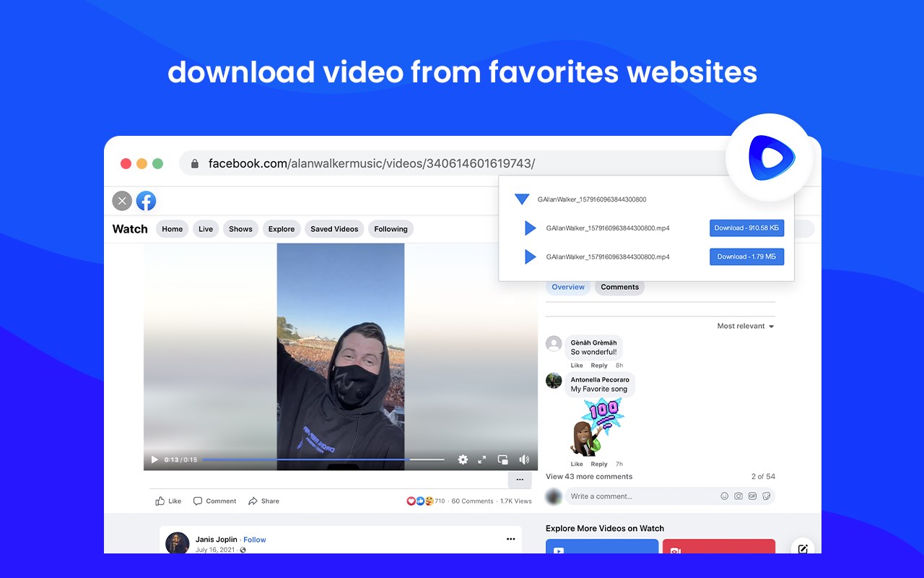Click the video downloader extension icon
The height and width of the screenshot is (578, 924).
pyautogui.click(x=770, y=158)
